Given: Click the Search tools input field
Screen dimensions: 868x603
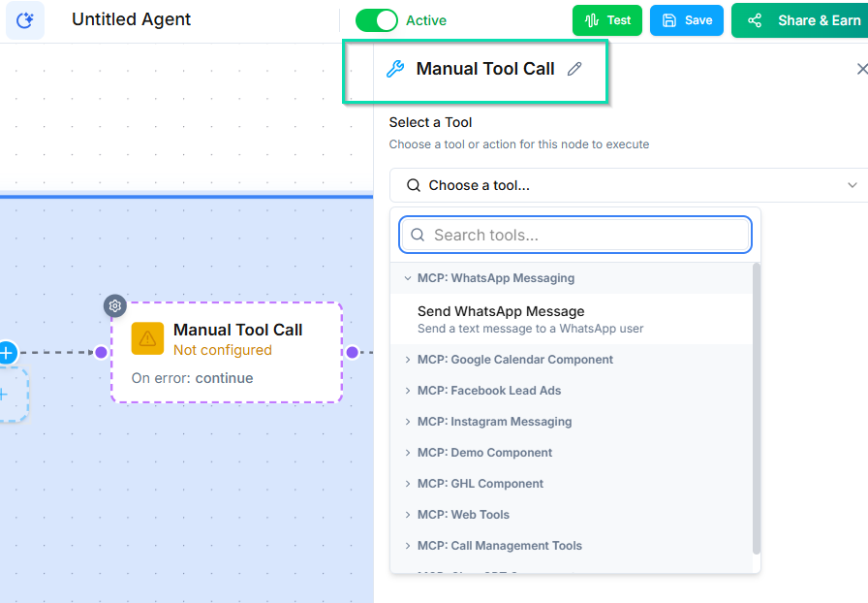Looking at the screenshot, I should coord(574,235).
